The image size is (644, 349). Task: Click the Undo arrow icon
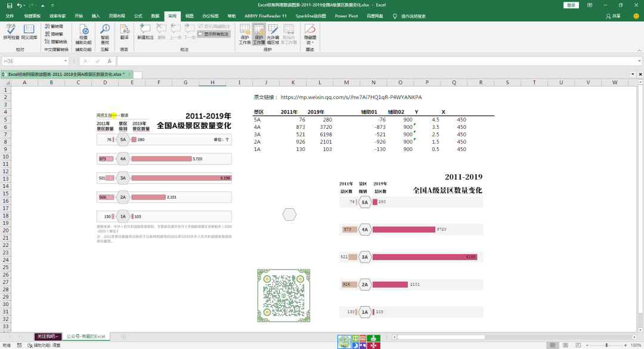pos(19,5)
